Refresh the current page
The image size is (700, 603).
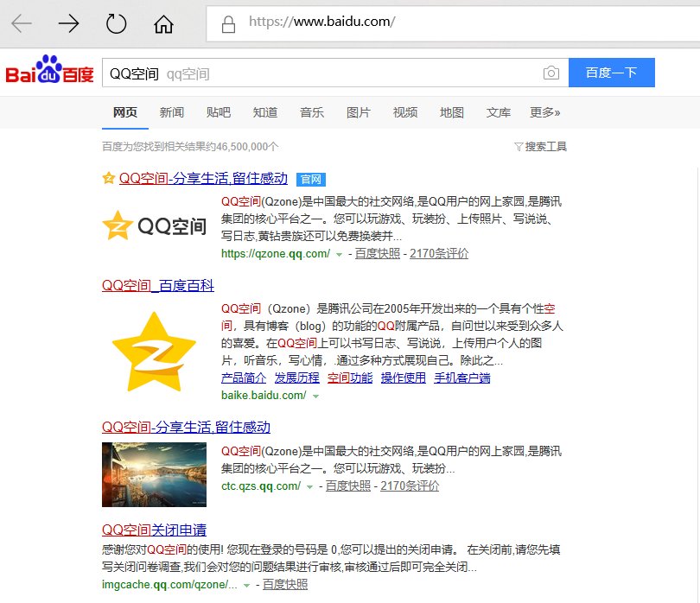[x=116, y=23]
